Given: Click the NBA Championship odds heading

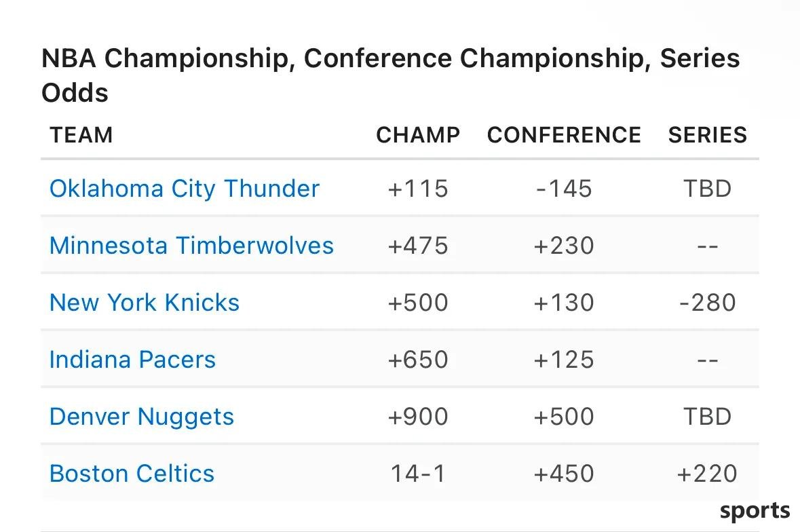Looking at the screenshot, I should (390, 75).
